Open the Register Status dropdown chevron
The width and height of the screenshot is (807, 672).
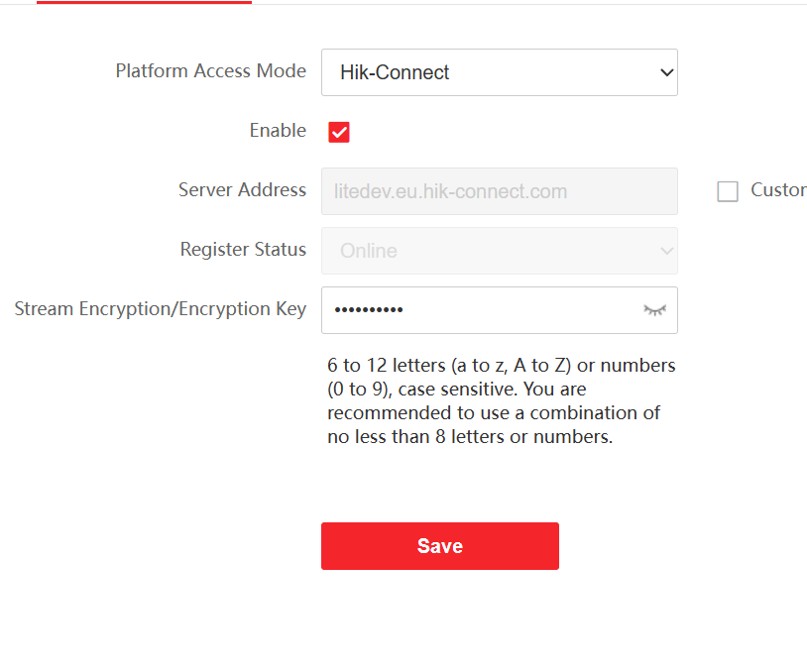(x=666, y=251)
